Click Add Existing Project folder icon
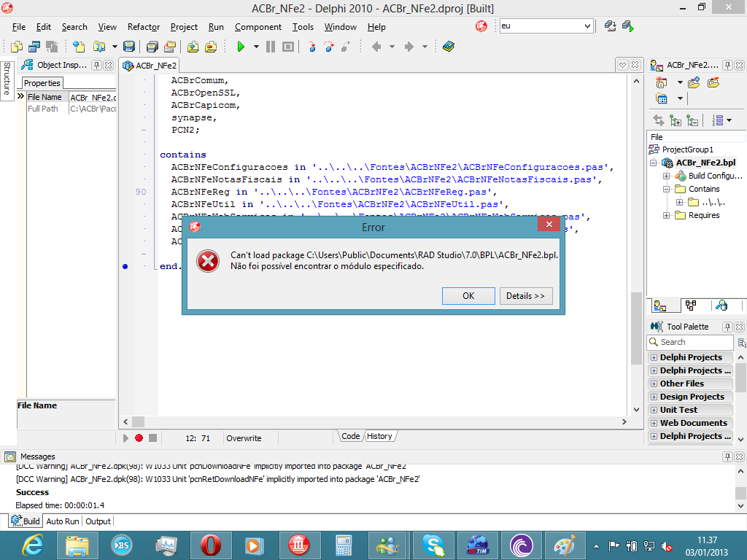The height and width of the screenshot is (560, 747). 694,83
